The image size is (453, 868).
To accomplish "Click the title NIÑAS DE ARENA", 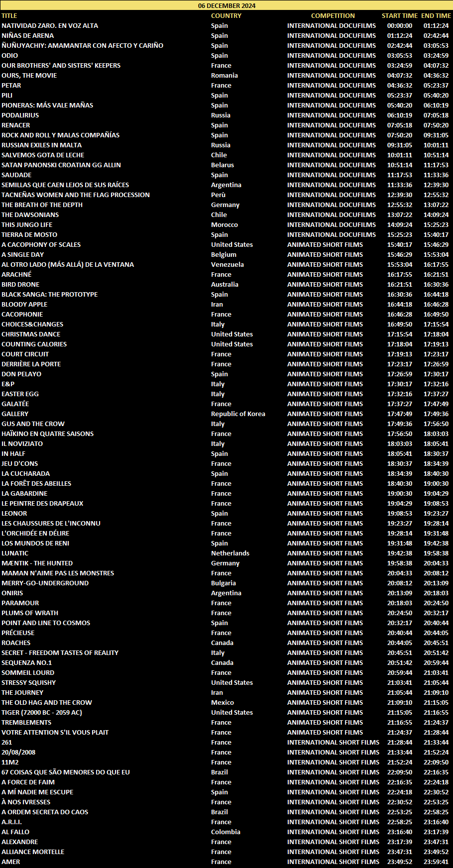I will (28, 35).
